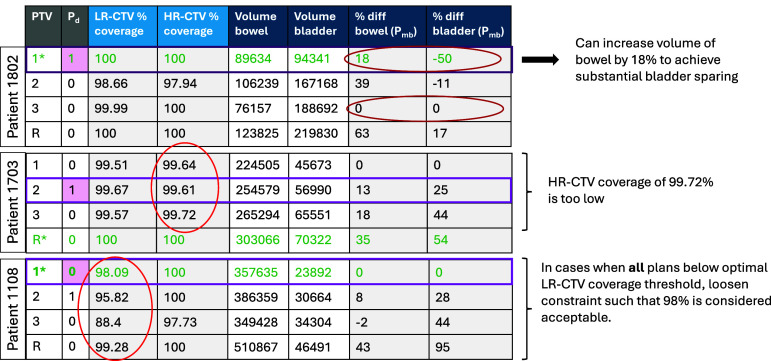Screen dimensions: 771x361
Task: Click bladder volume cell 167168
Action: point(318,84)
